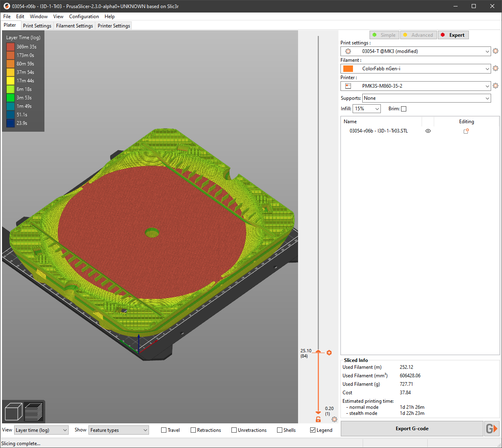
Task: Enable the Travel checkbox
Action: point(164,430)
